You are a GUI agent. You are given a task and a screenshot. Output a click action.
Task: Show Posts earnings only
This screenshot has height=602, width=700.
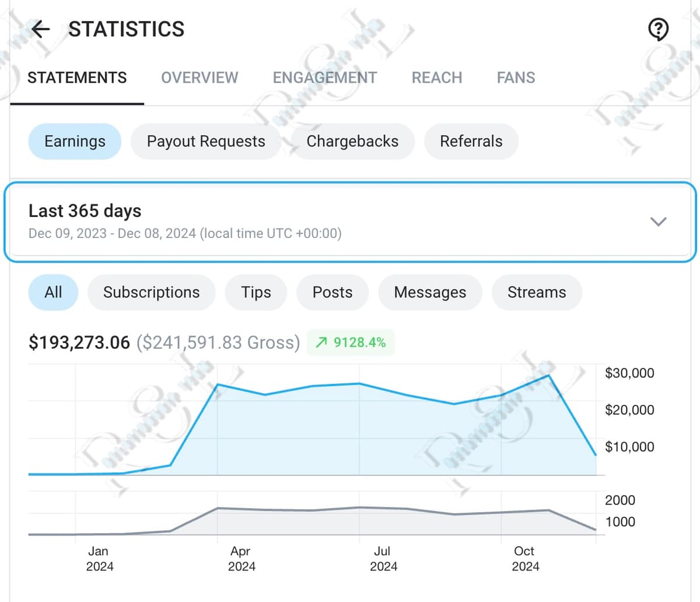pyautogui.click(x=332, y=292)
